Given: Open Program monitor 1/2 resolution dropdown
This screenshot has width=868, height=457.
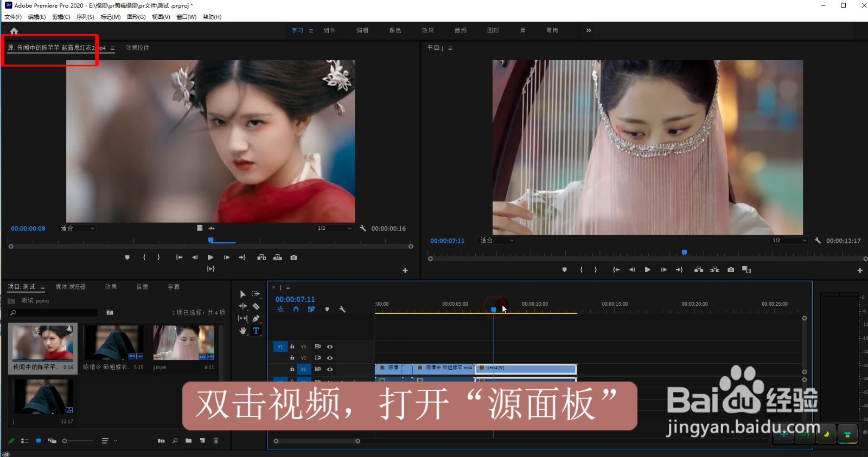Looking at the screenshot, I should click(x=789, y=240).
